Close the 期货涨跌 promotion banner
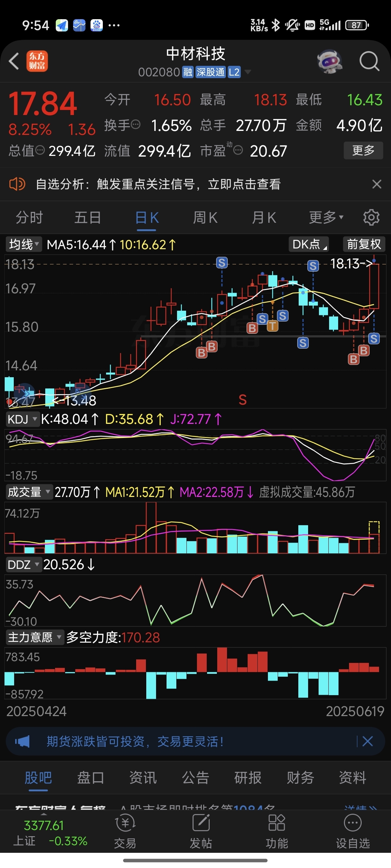The width and height of the screenshot is (391, 868). 367,741
